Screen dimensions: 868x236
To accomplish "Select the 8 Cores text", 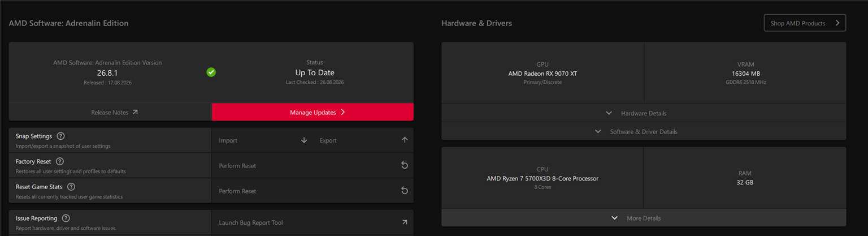I will (542, 187).
